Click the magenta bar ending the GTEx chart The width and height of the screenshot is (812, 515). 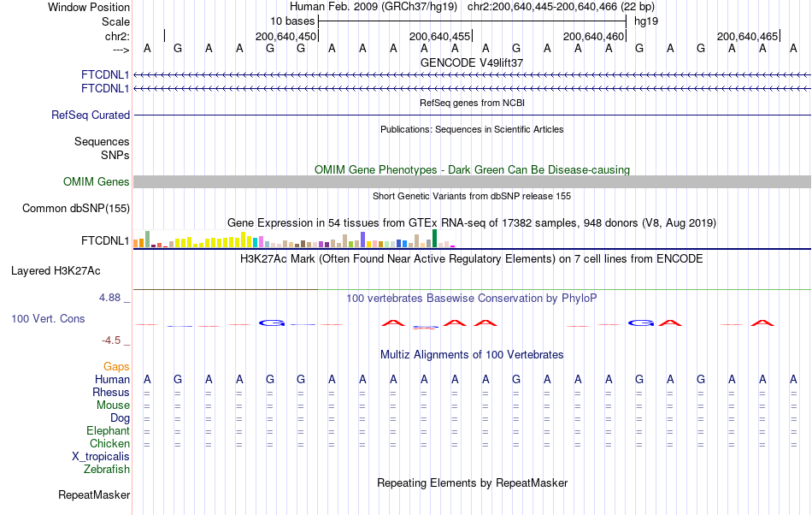(x=453, y=246)
